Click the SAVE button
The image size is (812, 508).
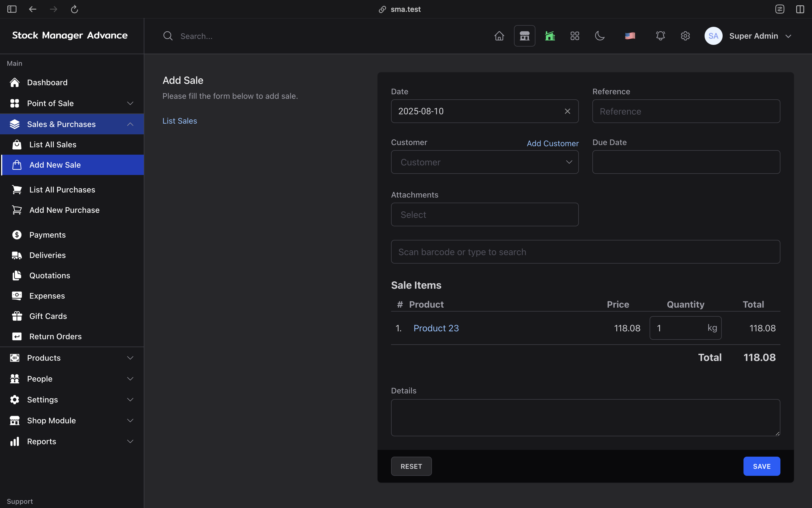pyautogui.click(x=762, y=466)
